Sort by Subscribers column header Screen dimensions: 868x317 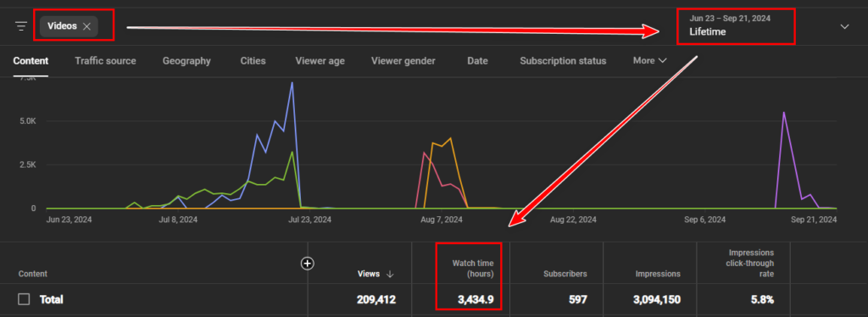(565, 274)
